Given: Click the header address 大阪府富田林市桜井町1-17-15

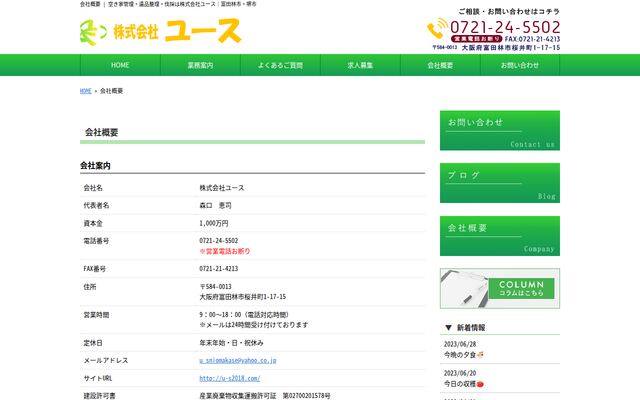Looking at the screenshot, I should coord(511,48).
